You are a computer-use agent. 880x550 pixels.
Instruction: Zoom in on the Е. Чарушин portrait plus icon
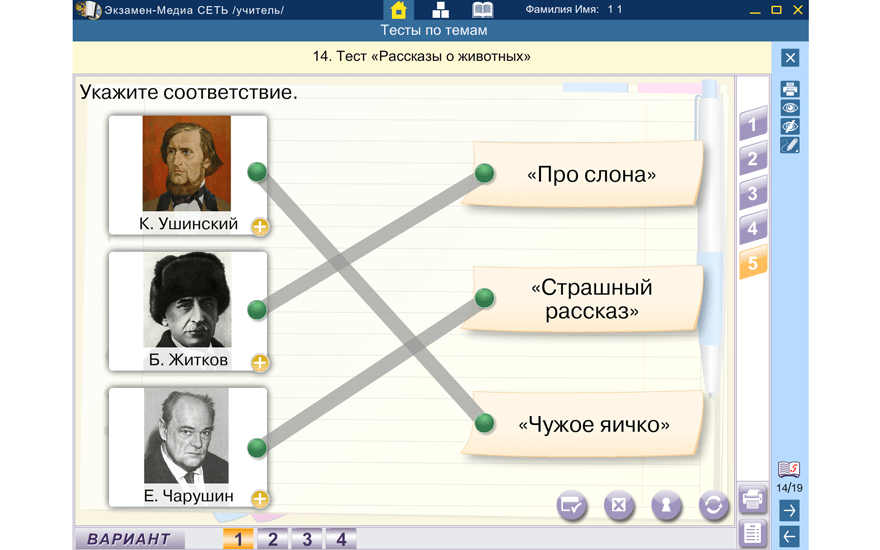point(260,499)
